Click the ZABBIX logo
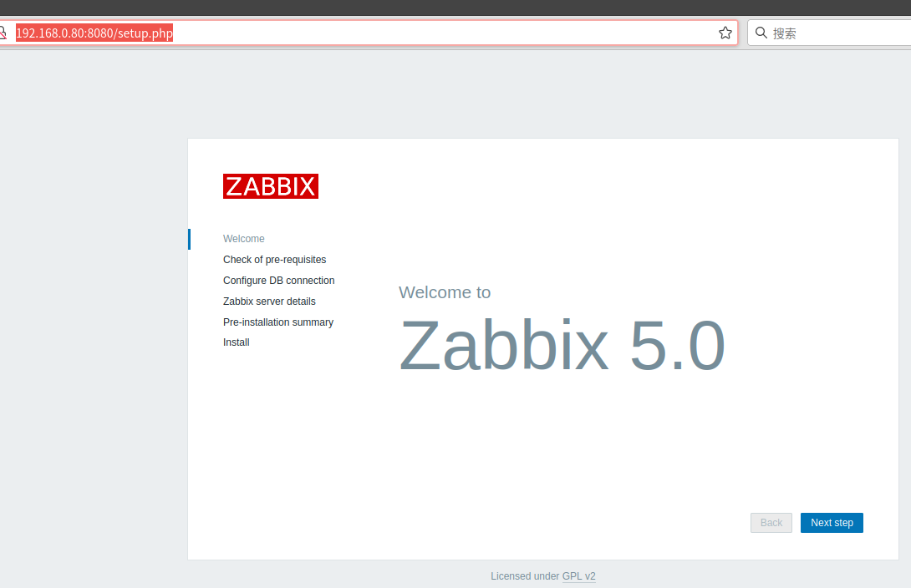Viewport: 911px width, 588px height. pyautogui.click(x=271, y=186)
